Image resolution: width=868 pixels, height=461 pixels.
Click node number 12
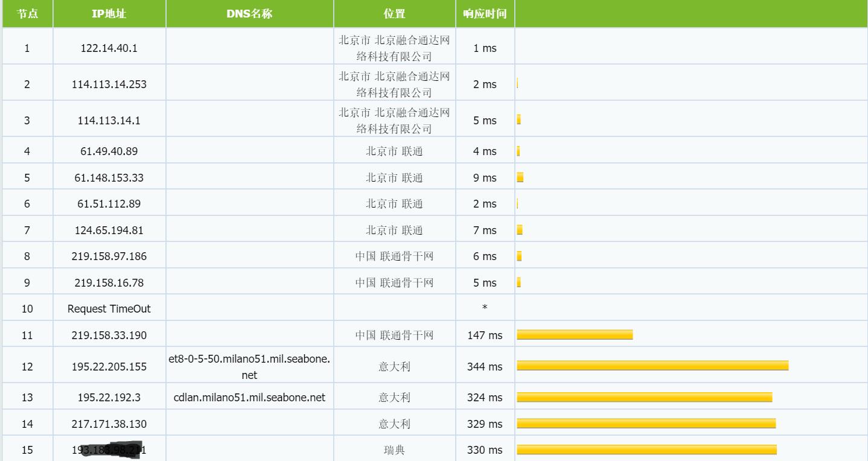(27, 367)
